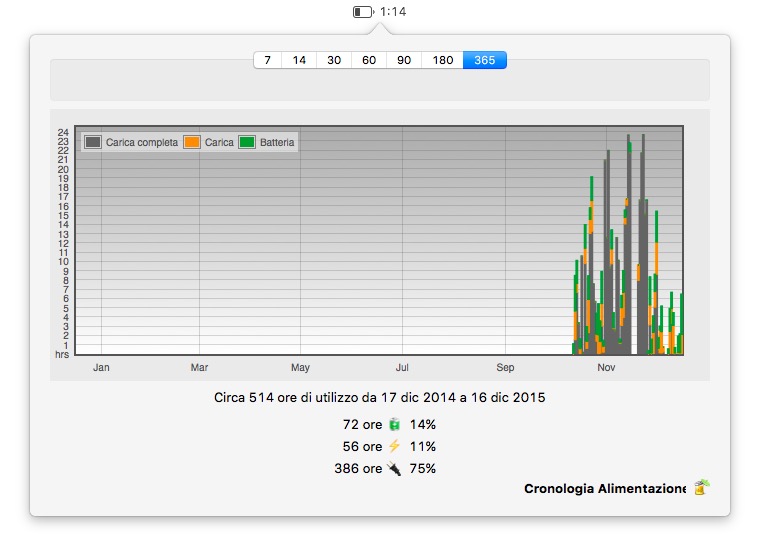Click the icon right of Cronologia Alimentazione

coord(701,488)
